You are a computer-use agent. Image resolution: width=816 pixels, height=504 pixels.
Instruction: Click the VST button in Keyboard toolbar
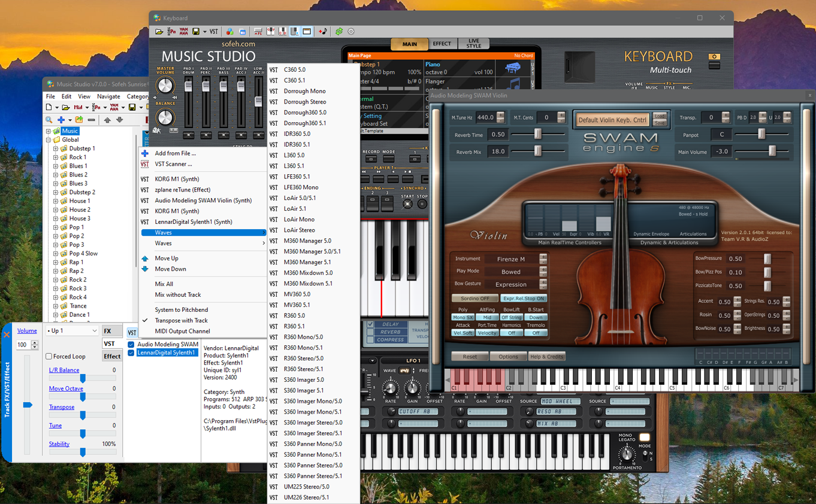pos(213,31)
